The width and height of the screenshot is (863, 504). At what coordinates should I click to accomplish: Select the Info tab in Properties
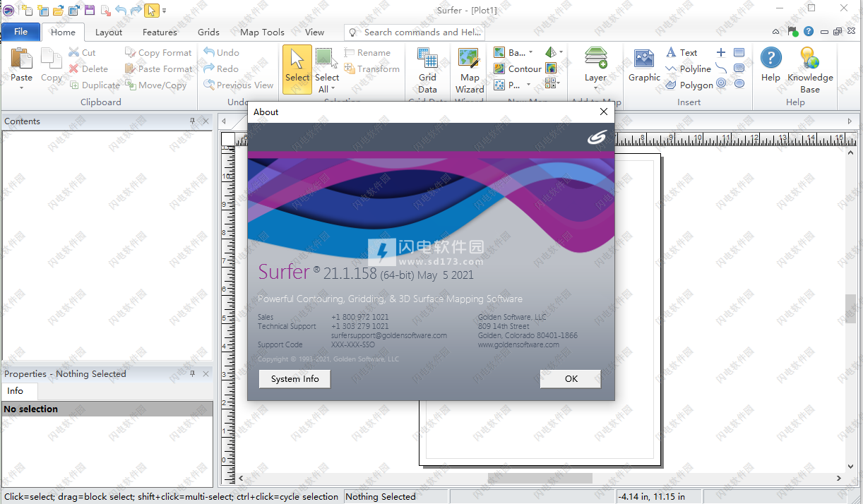click(x=16, y=390)
